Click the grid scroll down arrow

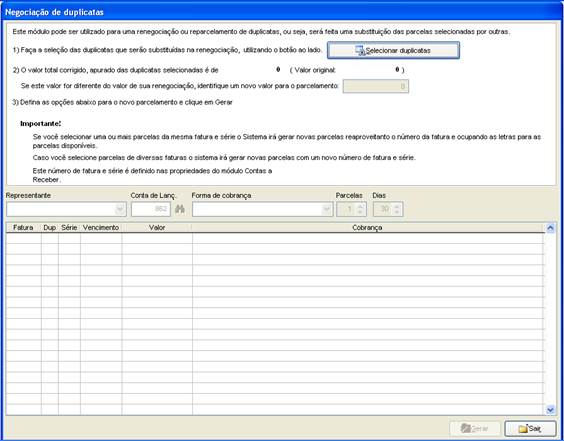click(x=550, y=409)
